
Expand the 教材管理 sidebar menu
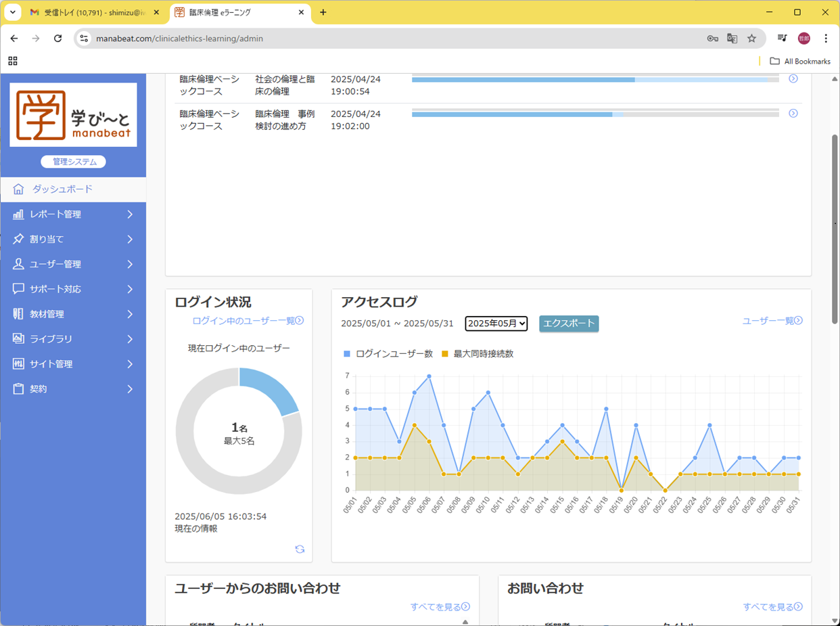(73, 314)
